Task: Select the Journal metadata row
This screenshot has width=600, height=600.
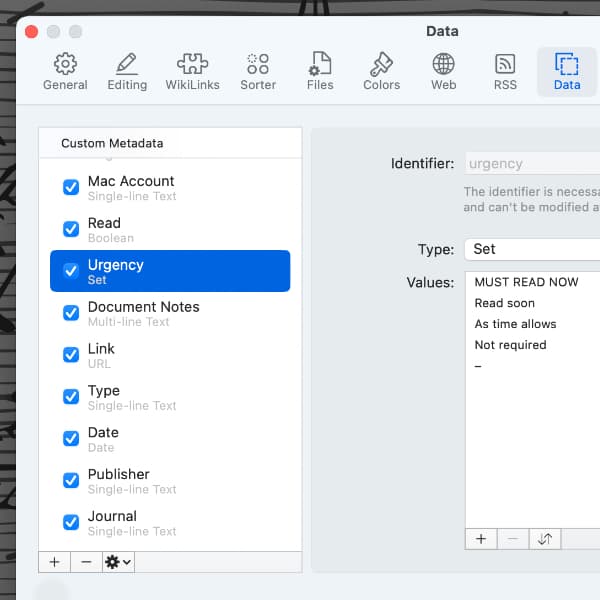Action: [x=170, y=522]
